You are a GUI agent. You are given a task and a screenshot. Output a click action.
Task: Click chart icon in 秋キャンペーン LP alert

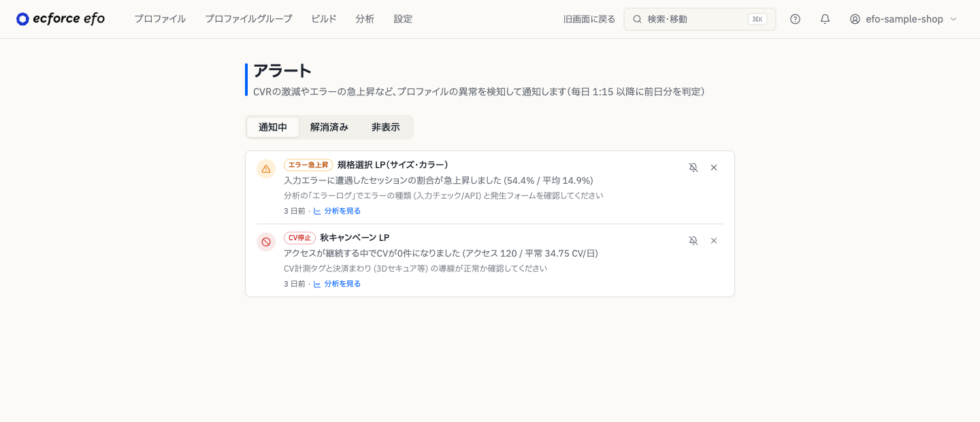tap(317, 284)
